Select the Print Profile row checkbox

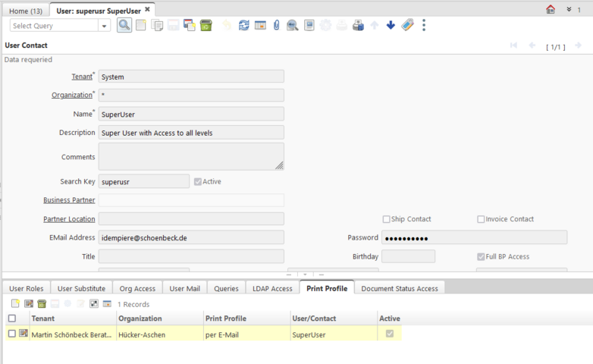pos(12,334)
